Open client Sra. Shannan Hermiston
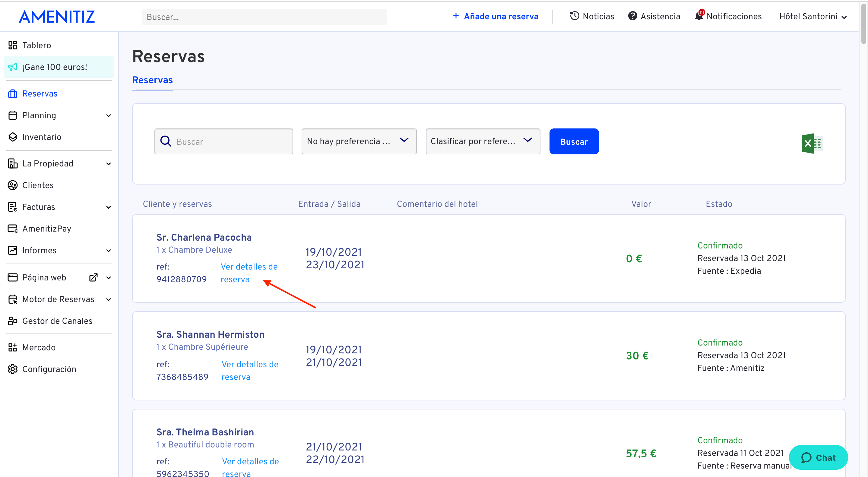Screen dimensions: 868x477 (210, 334)
